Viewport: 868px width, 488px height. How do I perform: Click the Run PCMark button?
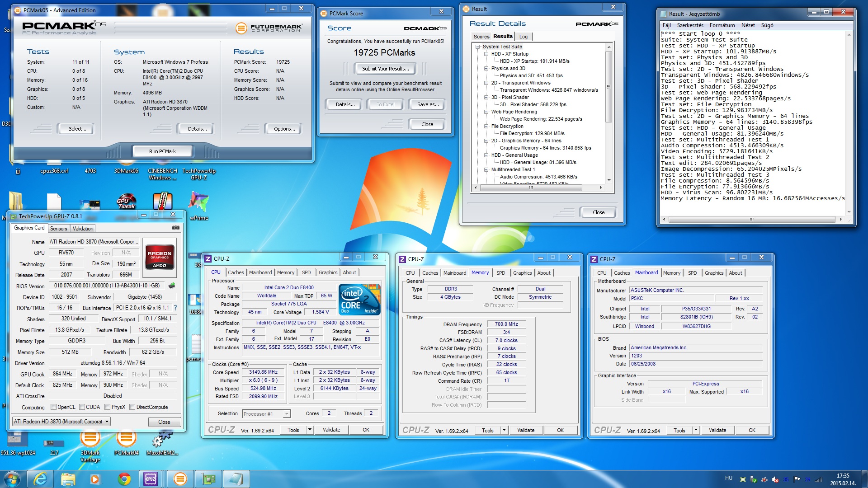(x=162, y=151)
